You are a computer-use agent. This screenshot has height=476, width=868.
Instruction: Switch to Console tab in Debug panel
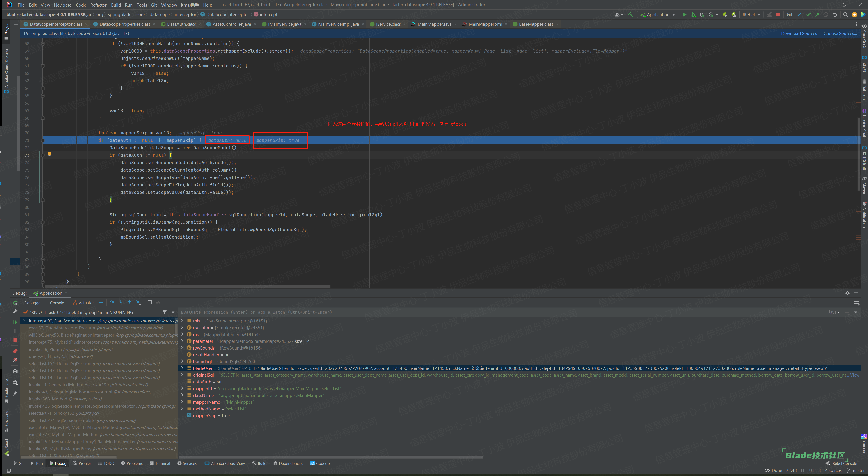(x=57, y=303)
